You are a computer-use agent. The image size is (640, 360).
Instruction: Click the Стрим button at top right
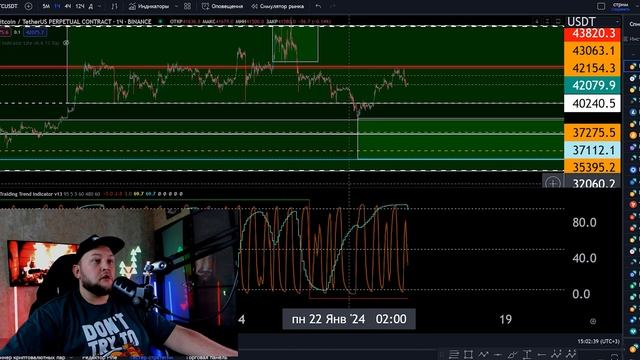(x=620, y=6)
